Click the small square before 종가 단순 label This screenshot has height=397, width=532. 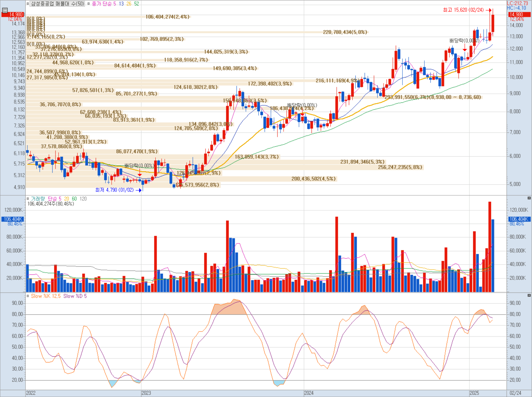(89, 4)
